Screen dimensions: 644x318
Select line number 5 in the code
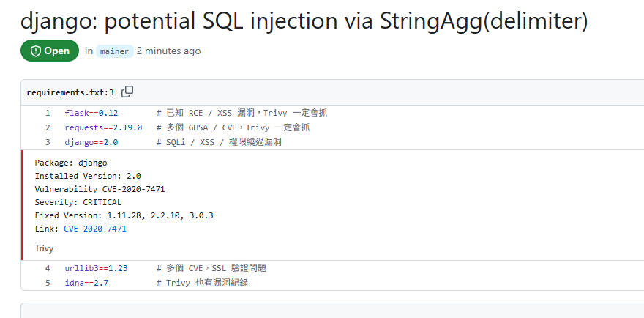click(x=48, y=282)
